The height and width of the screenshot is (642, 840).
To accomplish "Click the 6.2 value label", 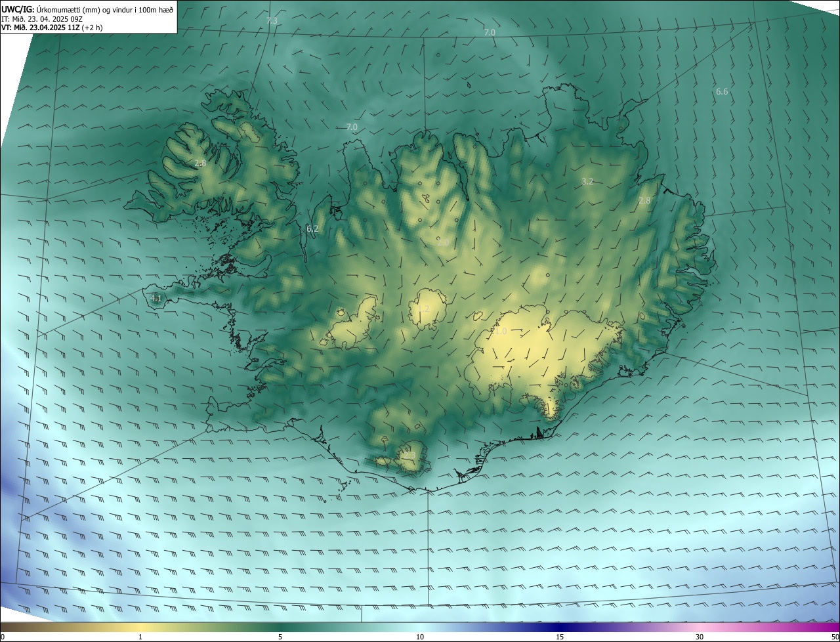I will point(312,229).
